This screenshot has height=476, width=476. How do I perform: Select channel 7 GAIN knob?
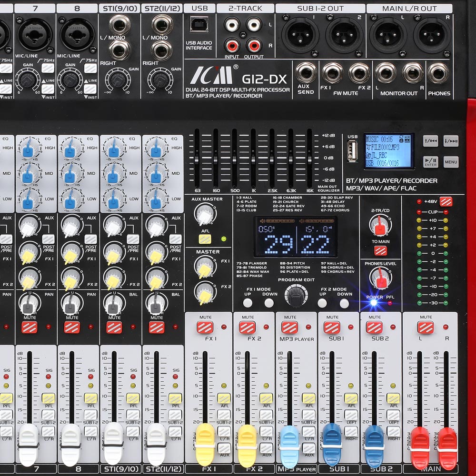pyautogui.click(x=28, y=79)
